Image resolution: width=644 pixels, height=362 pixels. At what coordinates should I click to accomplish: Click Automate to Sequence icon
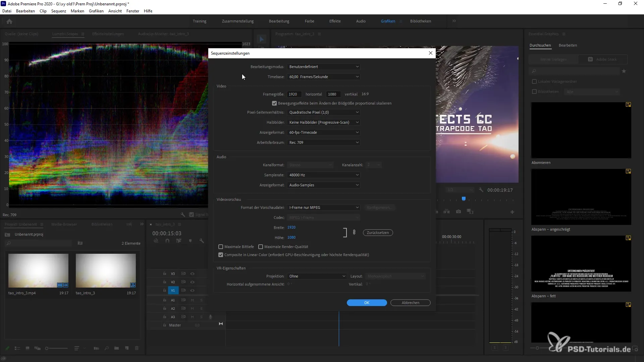[x=96, y=348]
